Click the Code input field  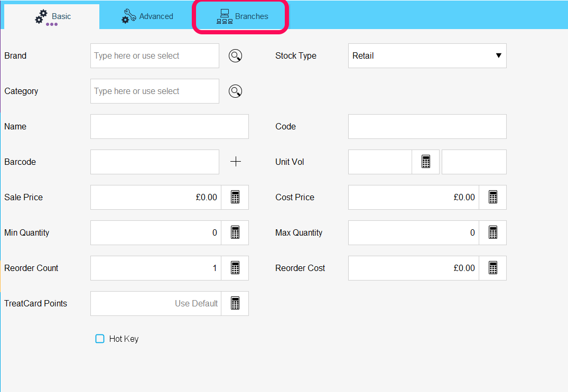click(x=427, y=127)
